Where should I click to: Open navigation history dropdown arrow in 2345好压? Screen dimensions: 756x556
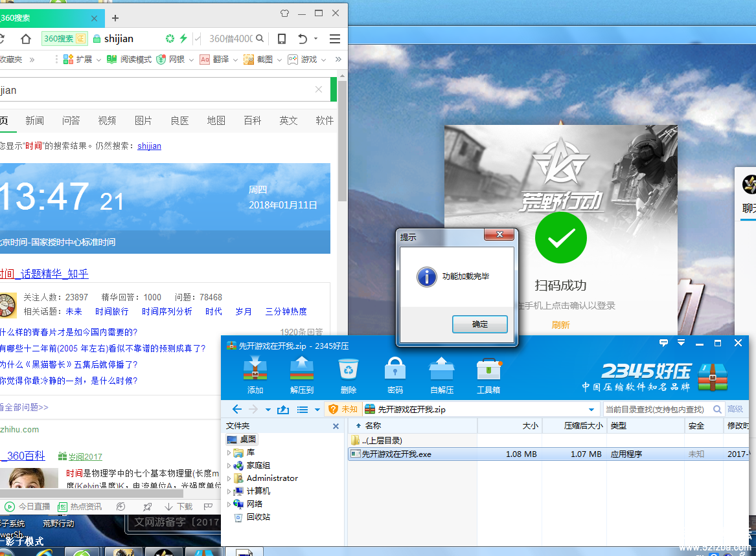click(268, 410)
